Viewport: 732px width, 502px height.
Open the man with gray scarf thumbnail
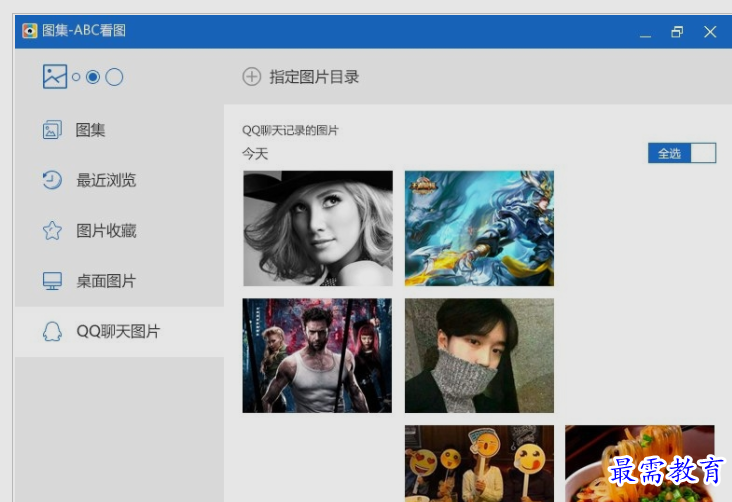point(479,355)
